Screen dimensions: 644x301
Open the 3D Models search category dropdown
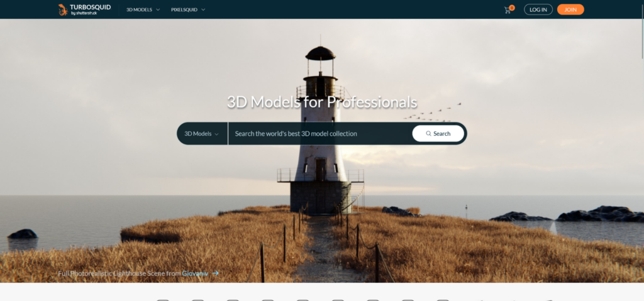click(201, 134)
